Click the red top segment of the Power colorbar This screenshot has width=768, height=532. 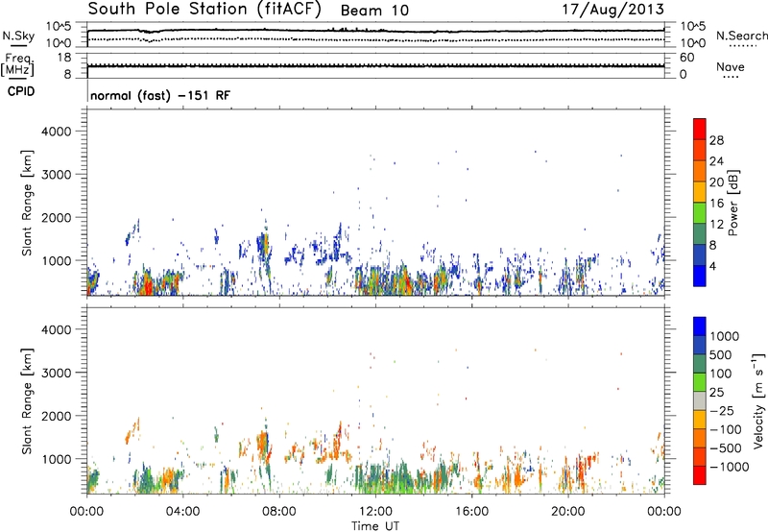(700, 129)
